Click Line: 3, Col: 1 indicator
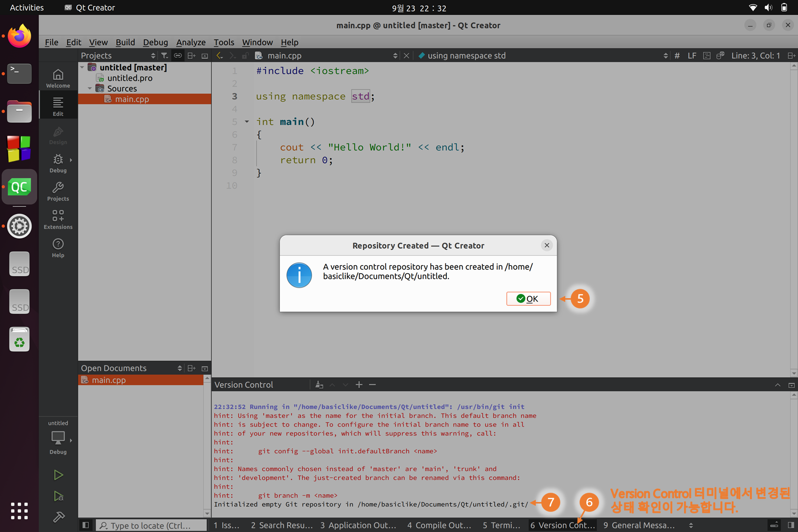 click(755, 56)
